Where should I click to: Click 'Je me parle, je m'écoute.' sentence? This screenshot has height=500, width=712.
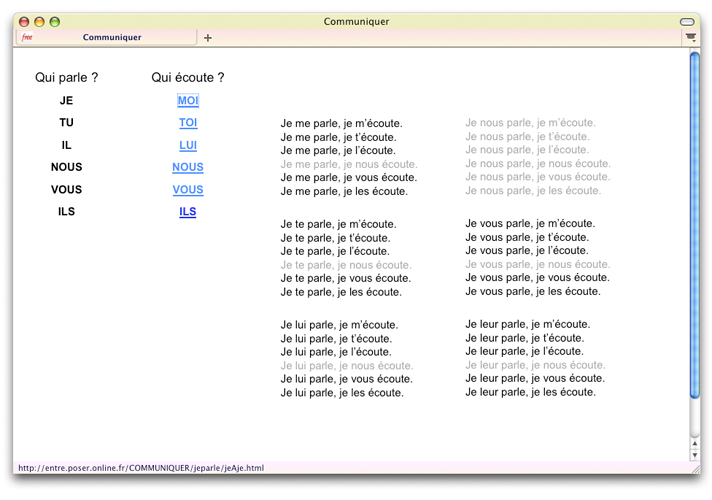[341, 124]
